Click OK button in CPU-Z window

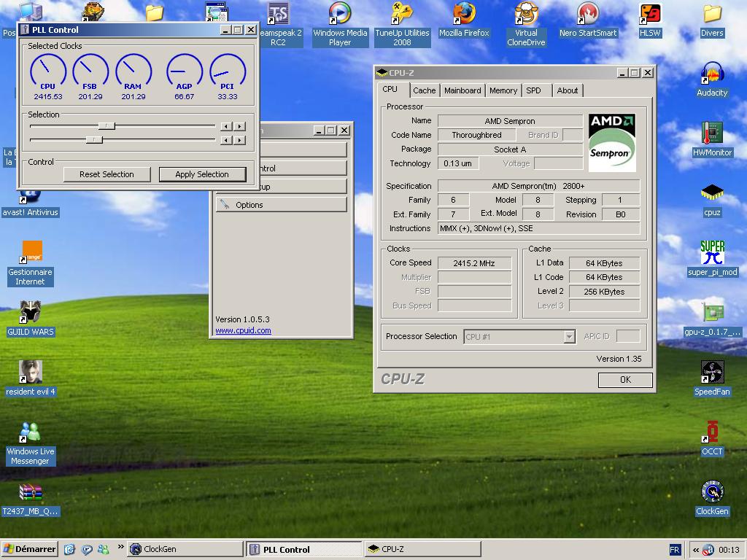tap(625, 379)
